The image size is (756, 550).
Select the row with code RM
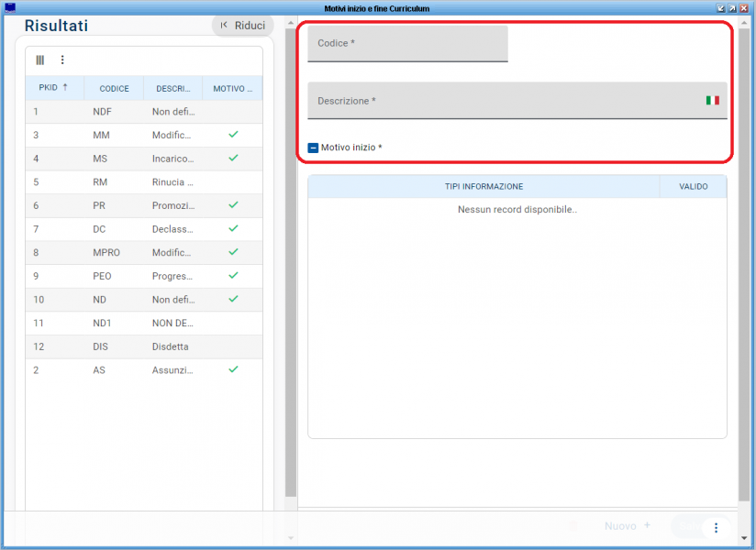point(144,182)
